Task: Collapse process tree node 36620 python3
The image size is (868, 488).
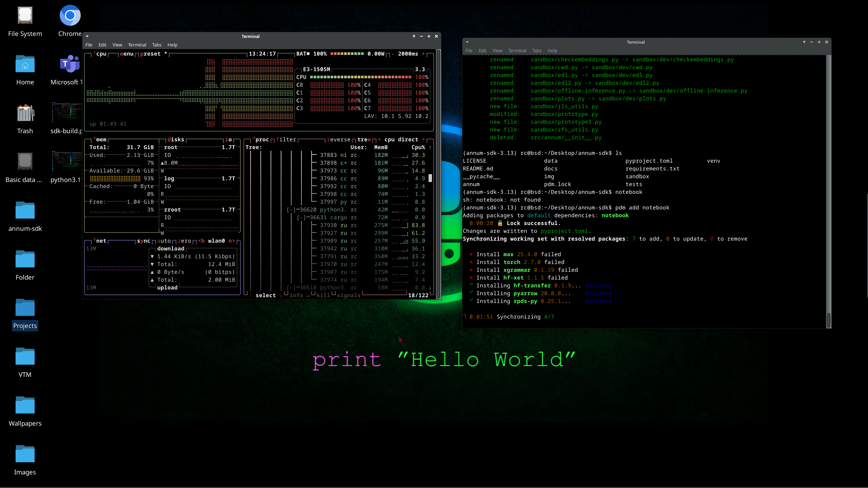Action: pos(291,210)
